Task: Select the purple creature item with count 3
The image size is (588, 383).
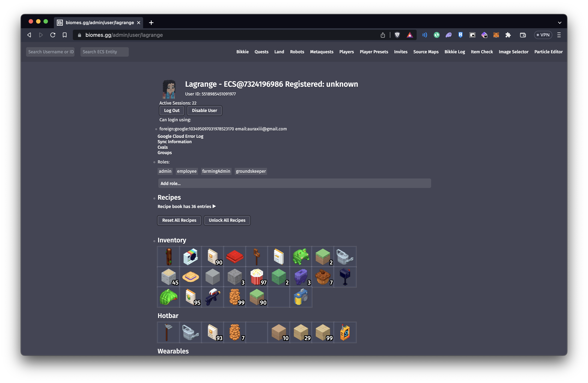Action: [x=301, y=277]
